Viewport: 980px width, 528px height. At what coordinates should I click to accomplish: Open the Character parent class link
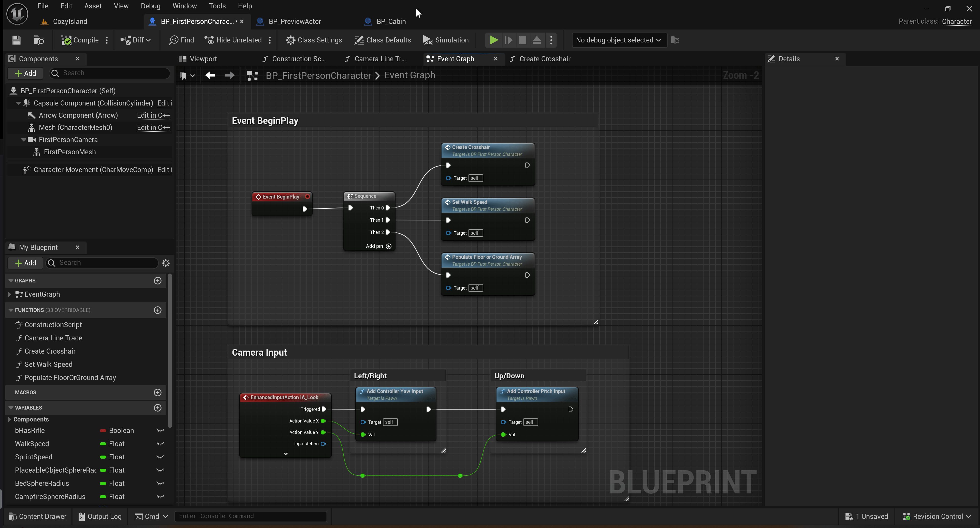(x=956, y=21)
